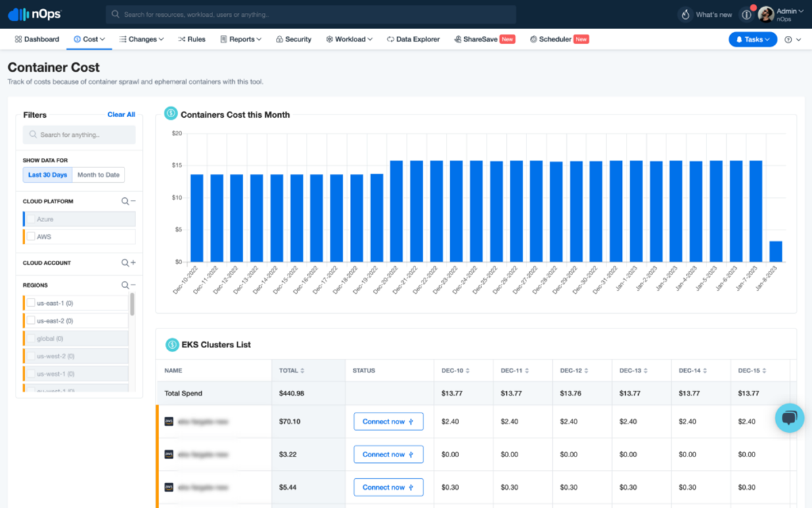Tick the us-east-1 region checkbox
This screenshot has width=812, height=508.
click(x=30, y=303)
